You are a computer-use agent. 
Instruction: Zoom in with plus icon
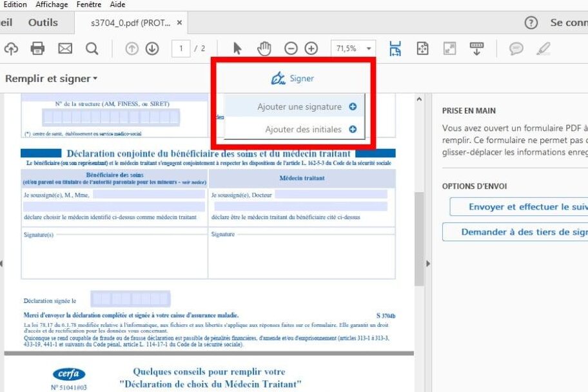311,48
